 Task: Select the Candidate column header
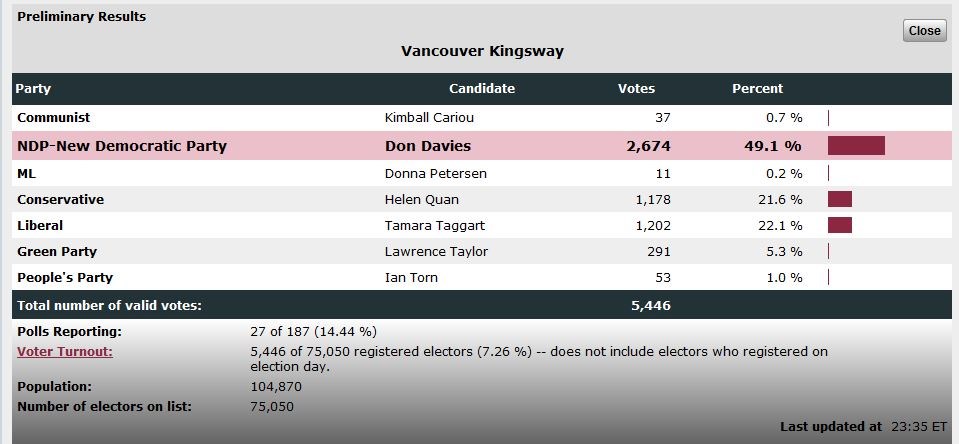[482, 89]
